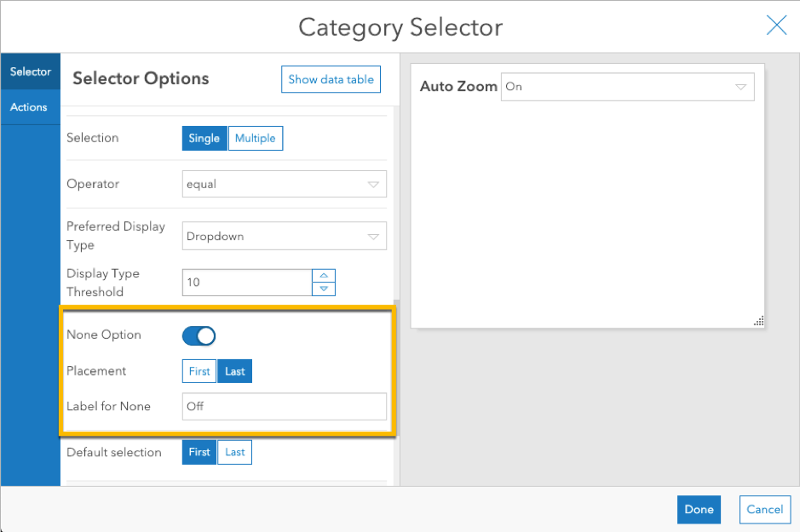
Task: Set None Placement to First
Action: (199, 372)
